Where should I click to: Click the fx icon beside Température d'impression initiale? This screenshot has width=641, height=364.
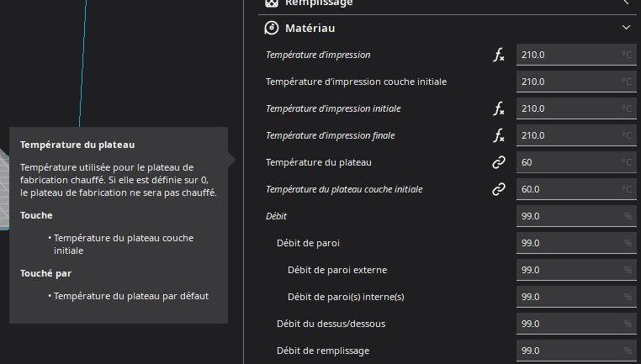click(x=499, y=109)
